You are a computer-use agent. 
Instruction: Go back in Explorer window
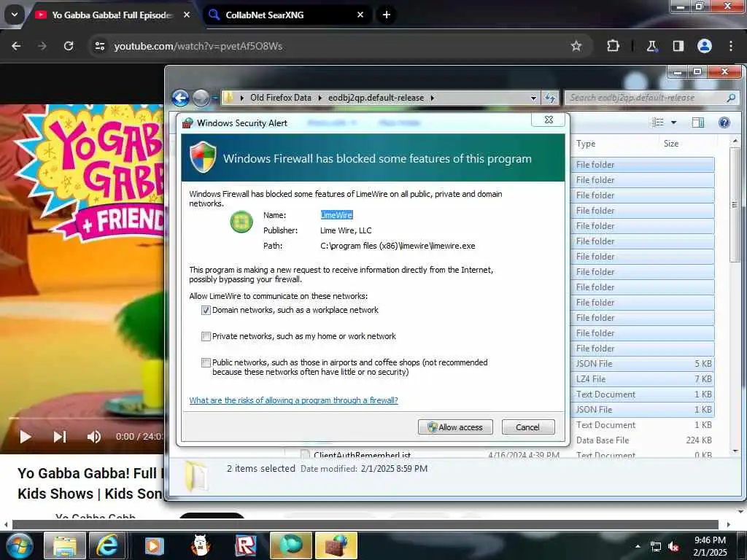(181, 98)
